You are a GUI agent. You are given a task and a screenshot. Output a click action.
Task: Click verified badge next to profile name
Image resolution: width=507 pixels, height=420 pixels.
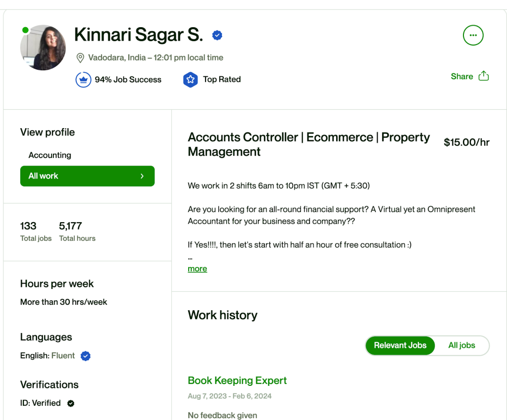click(217, 35)
